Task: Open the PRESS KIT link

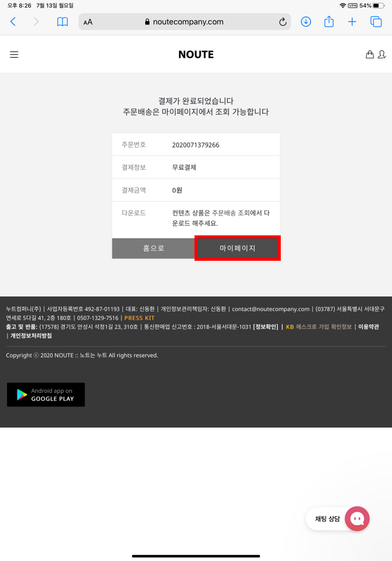Action: [140, 318]
